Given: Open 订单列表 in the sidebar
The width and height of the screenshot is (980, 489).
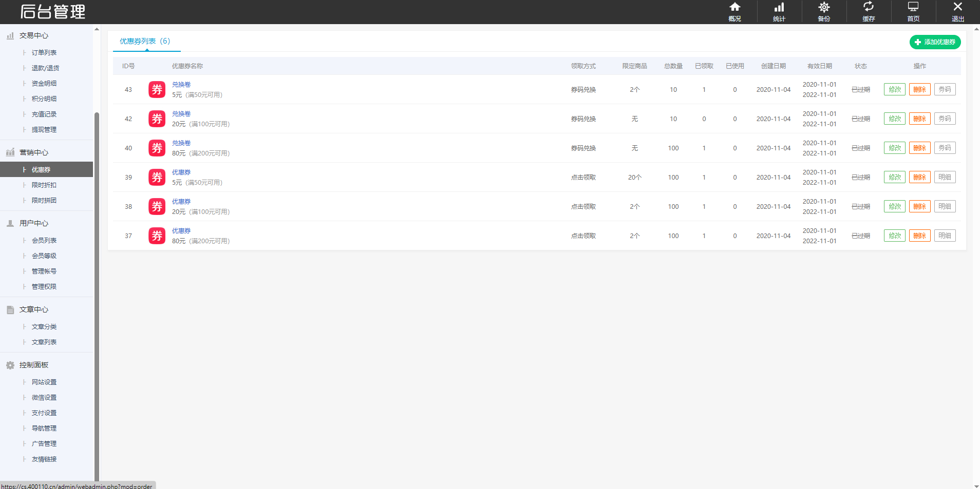Looking at the screenshot, I should [x=44, y=53].
